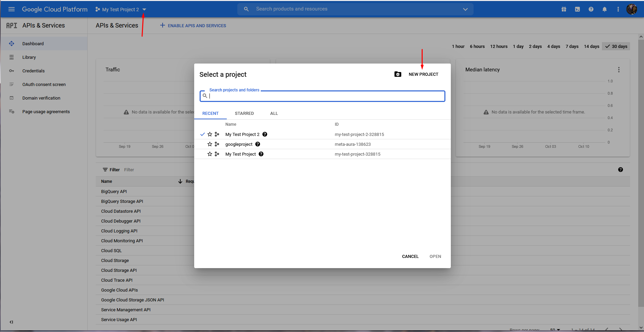Star the googleproject project

coord(210,144)
